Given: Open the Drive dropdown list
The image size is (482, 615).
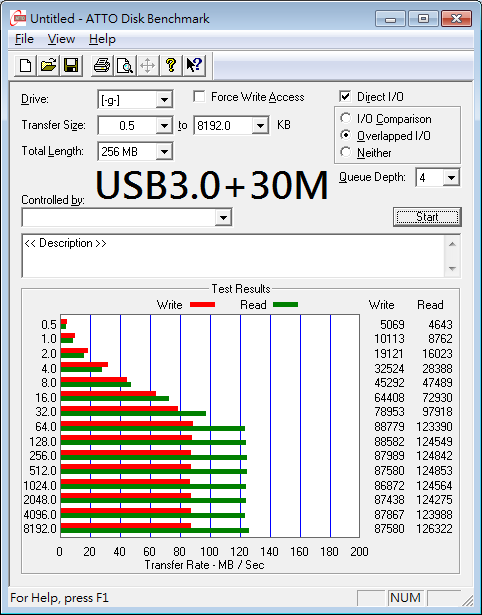Looking at the screenshot, I should click(x=164, y=100).
